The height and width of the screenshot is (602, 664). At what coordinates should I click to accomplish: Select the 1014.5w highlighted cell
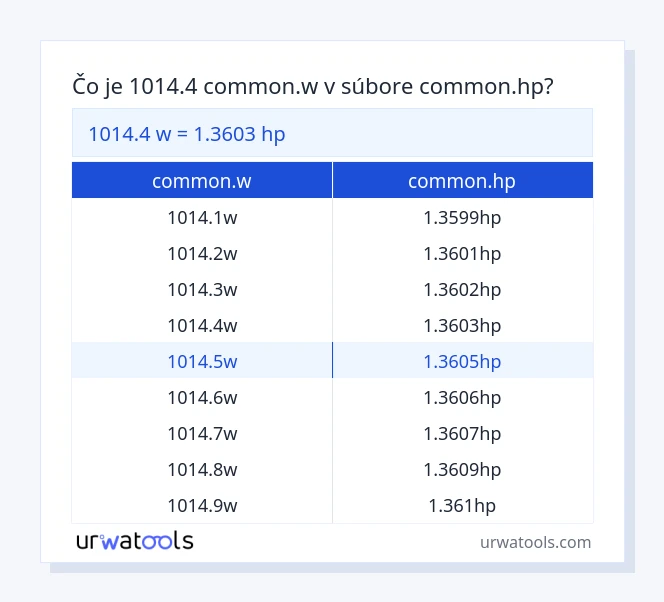[202, 361]
